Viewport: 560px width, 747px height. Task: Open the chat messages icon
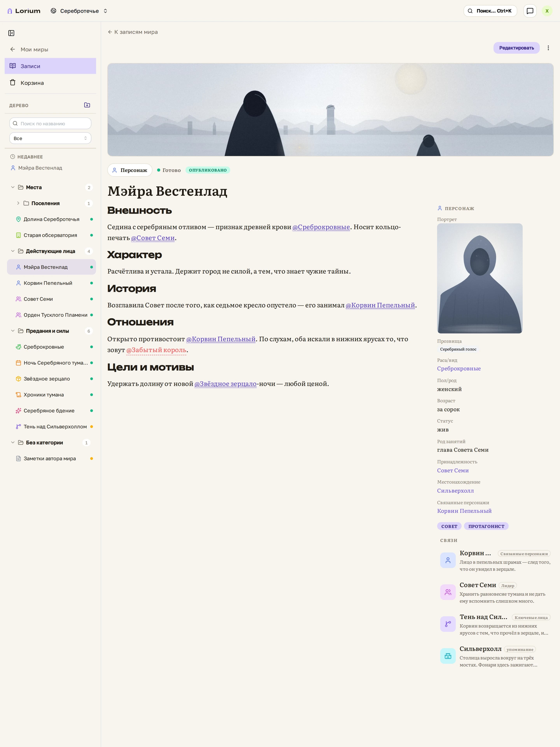530,11
